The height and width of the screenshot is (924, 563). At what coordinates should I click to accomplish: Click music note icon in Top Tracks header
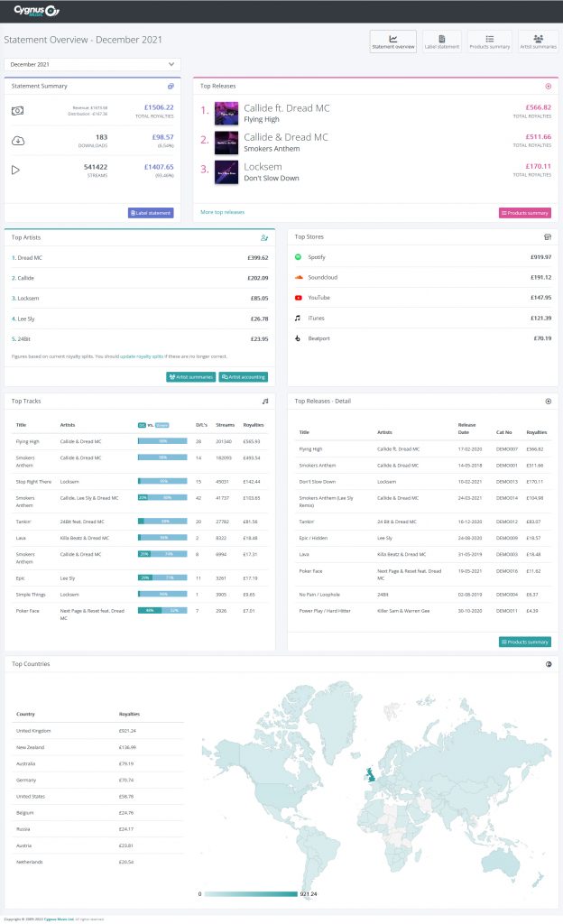265,402
